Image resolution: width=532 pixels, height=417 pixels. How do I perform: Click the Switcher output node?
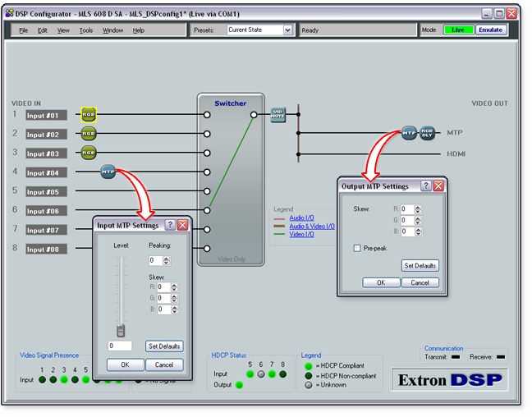(x=254, y=115)
